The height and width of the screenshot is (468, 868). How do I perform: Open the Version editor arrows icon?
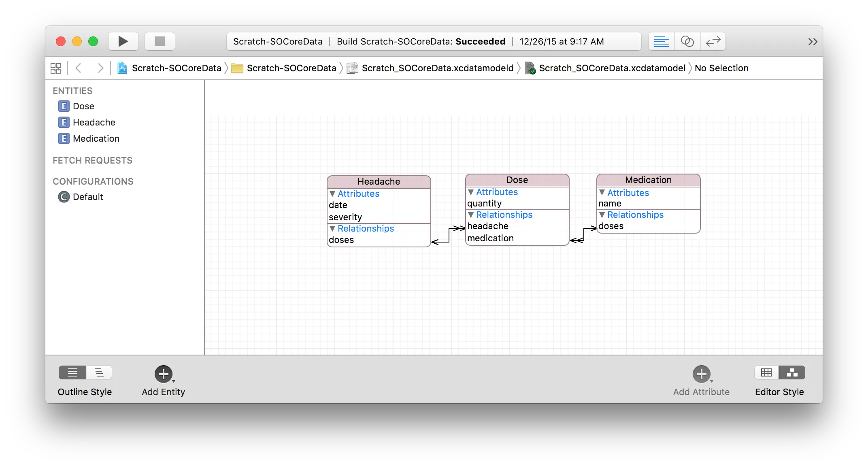tap(713, 41)
